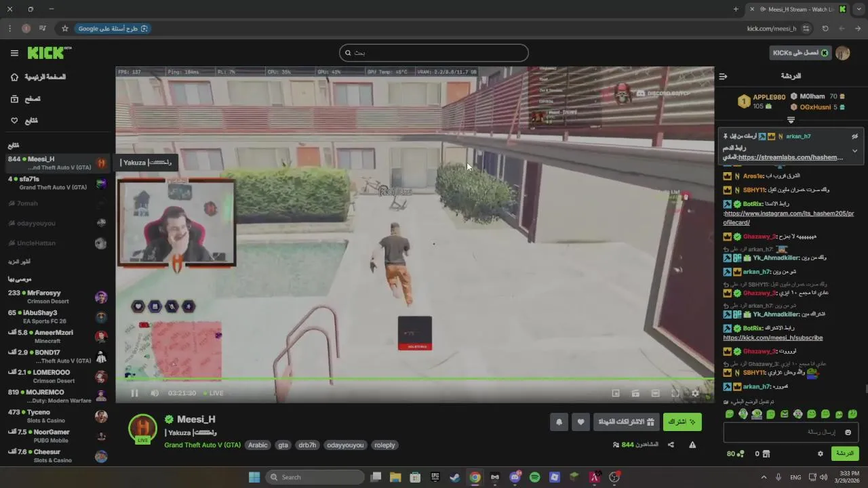
Task: Open the sidebar Browse item
Action: click(x=26, y=99)
